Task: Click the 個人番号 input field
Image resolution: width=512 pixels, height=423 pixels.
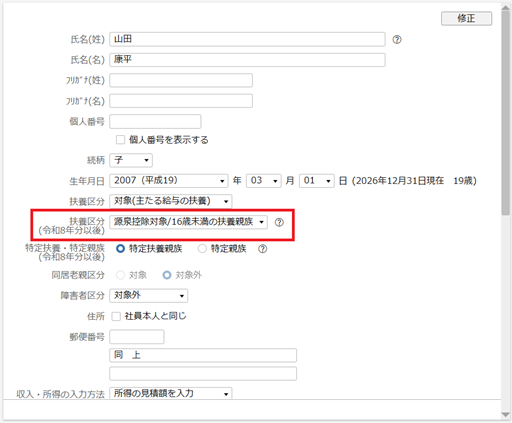Action: (155, 122)
